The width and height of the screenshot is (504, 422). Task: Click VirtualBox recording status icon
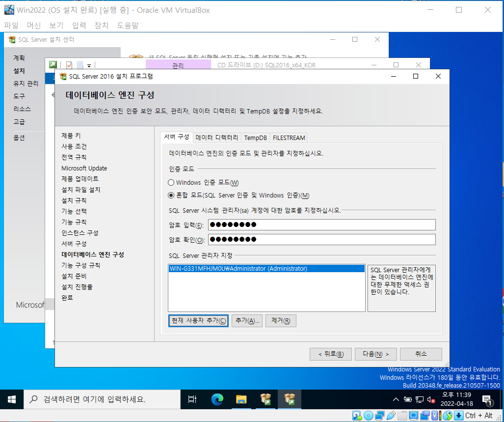[425, 415]
